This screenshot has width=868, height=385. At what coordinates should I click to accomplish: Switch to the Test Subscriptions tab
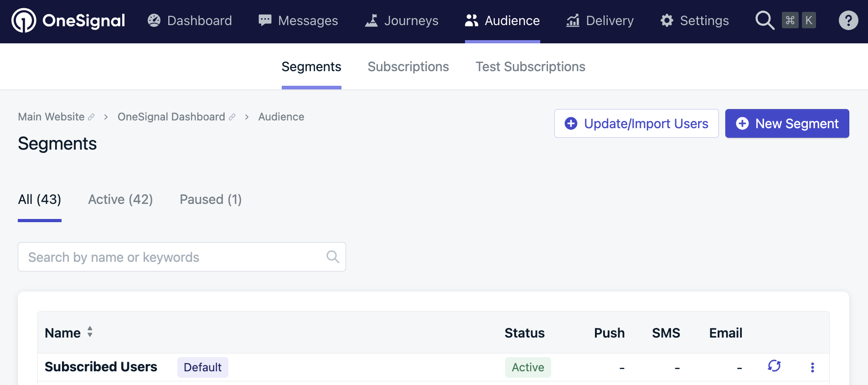pyautogui.click(x=530, y=67)
